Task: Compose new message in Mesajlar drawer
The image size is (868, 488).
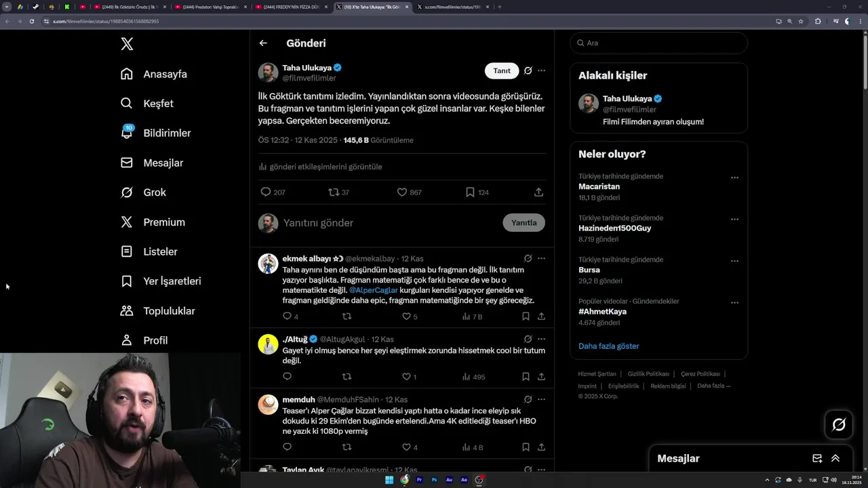Action: point(817,459)
